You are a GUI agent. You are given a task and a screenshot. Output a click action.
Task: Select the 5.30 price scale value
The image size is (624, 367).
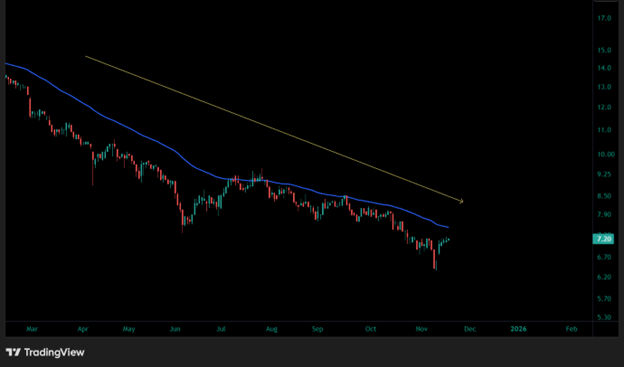604,317
